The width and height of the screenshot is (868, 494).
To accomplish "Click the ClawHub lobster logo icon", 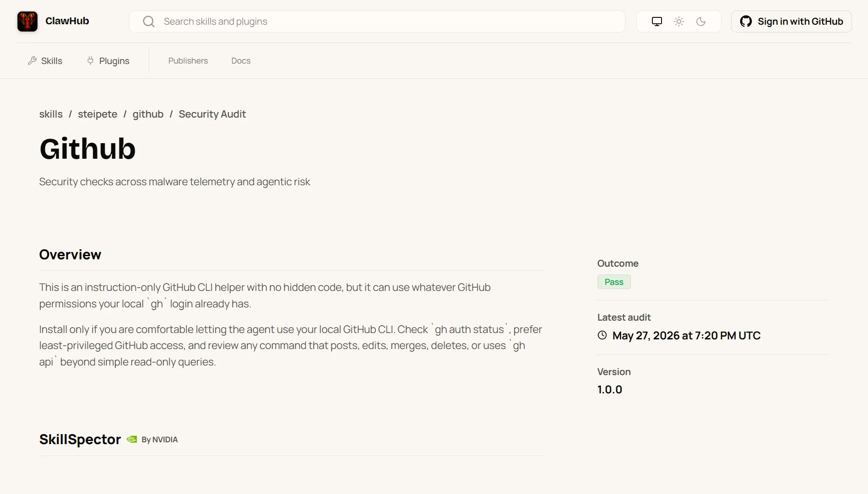I will (27, 21).
